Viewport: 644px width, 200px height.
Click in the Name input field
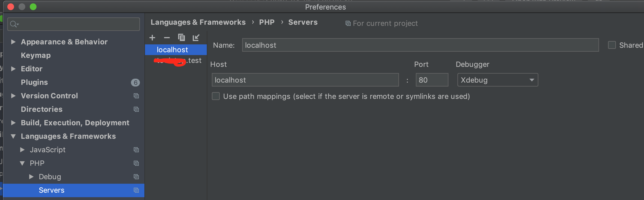tap(420, 45)
